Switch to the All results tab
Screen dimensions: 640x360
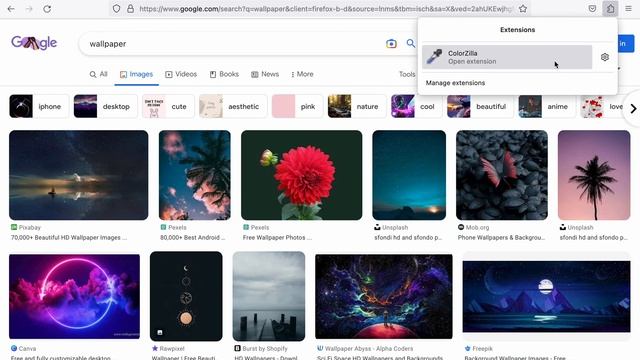tap(98, 74)
